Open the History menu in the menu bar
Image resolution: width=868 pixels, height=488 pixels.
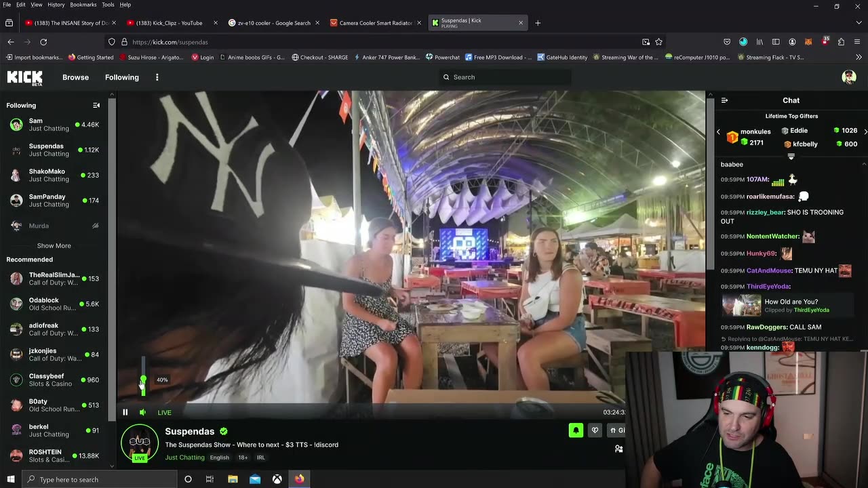pyautogui.click(x=56, y=5)
